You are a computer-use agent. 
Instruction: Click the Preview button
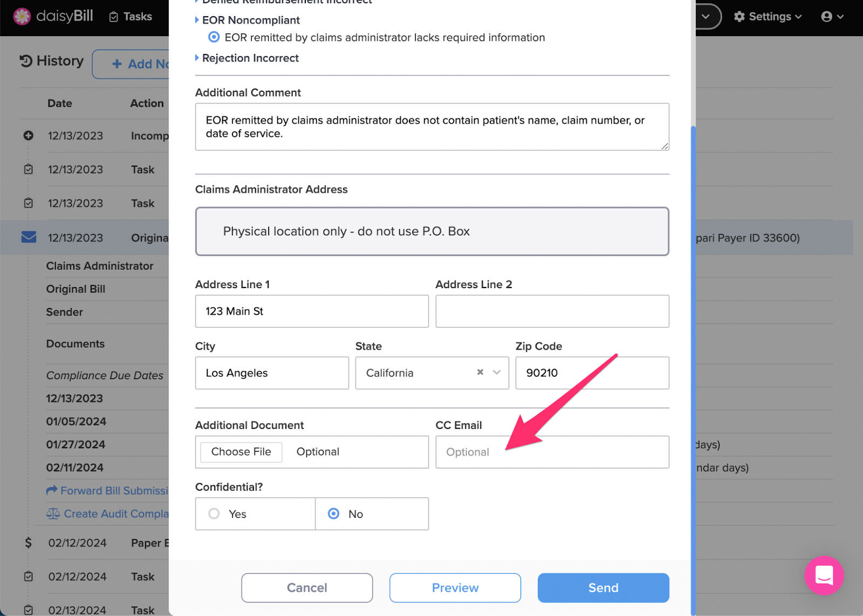pos(455,587)
